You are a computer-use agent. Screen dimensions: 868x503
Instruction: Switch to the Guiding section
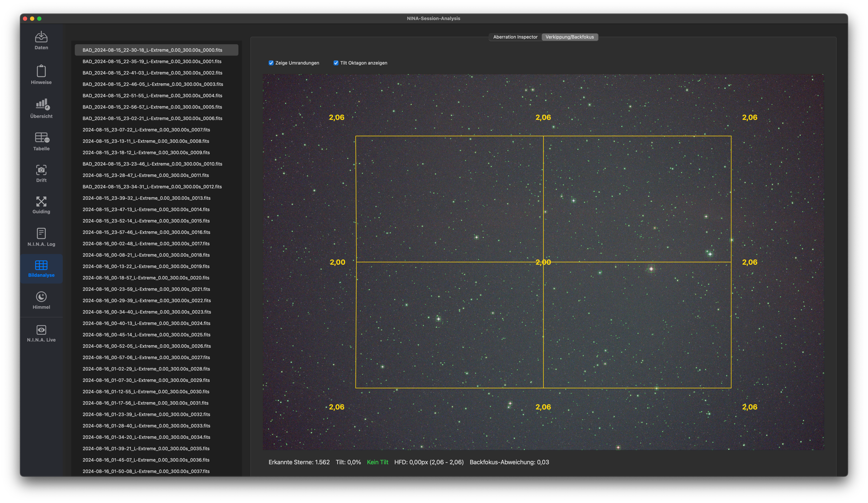(41, 205)
